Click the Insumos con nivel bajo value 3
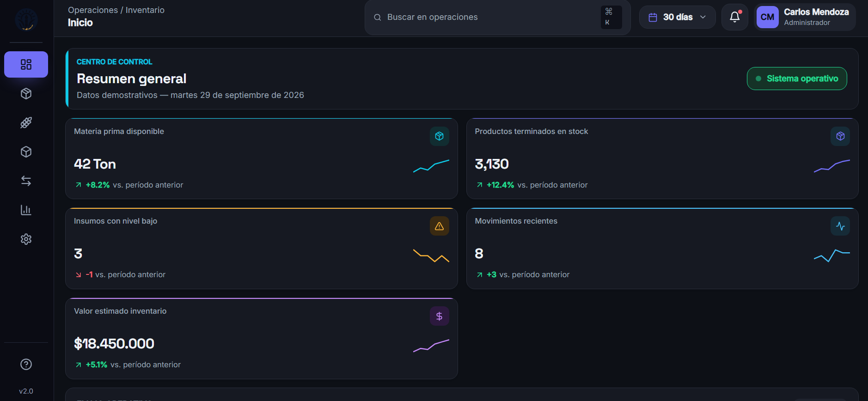The width and height of the screenshot is (868, 401). tap(78, 254)
